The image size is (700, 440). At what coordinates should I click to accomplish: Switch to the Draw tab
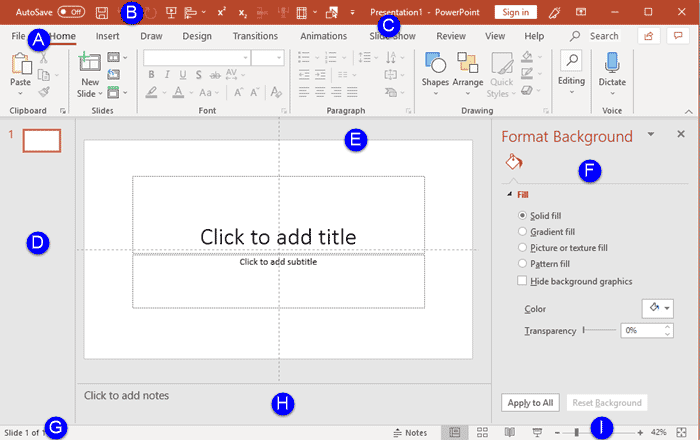pyautogui.click(x=151, y=36)
